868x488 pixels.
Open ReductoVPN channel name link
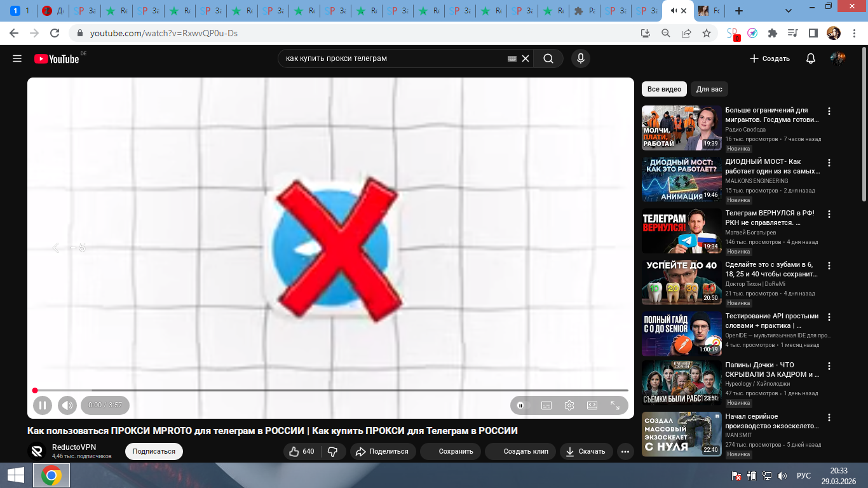[x=74, y=447]
